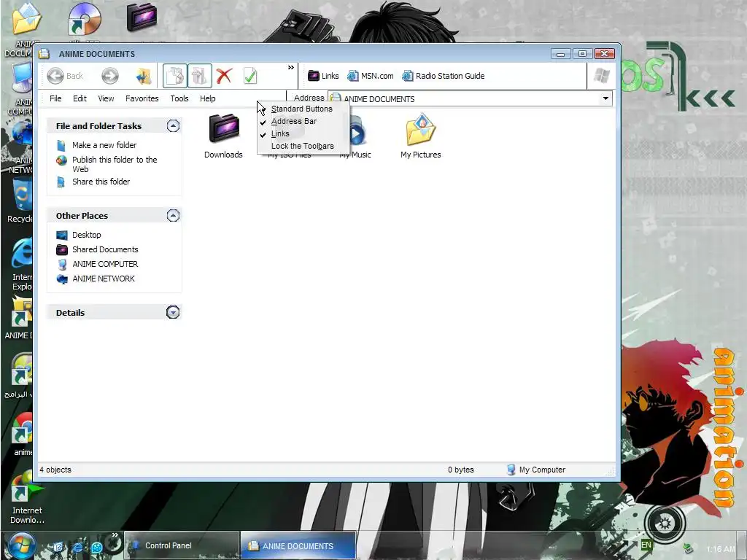The height and width of the screenshot is (560, 747).
Task: Go to Desktop in Other Places
Action: (86, 235)
